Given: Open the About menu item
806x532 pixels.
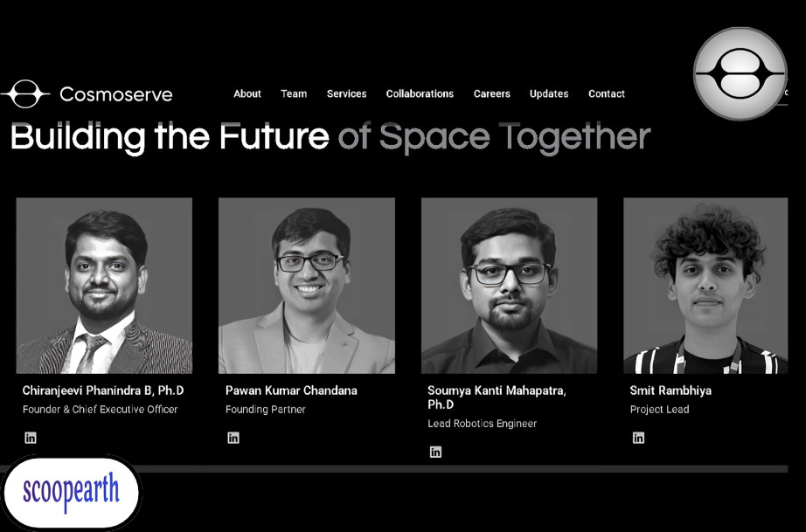Looking at the screenshot, I should point(247,93).
